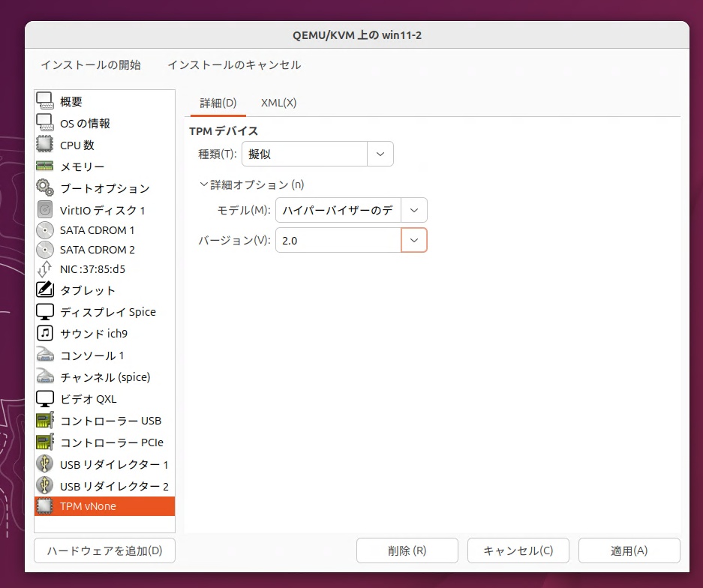Open the モデル dropdown arrow
Image resolution: width=703 pixels, height=588 pixels.
click(414, 211)
